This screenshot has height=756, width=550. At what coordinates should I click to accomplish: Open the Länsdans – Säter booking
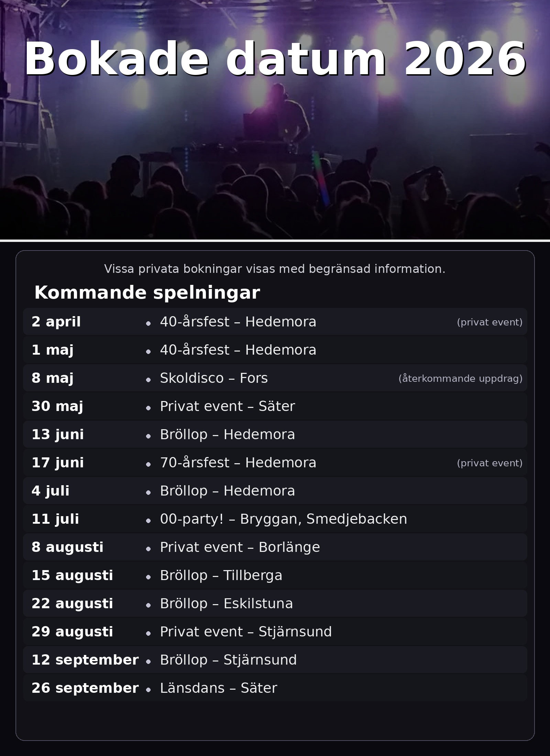[218, 688]
